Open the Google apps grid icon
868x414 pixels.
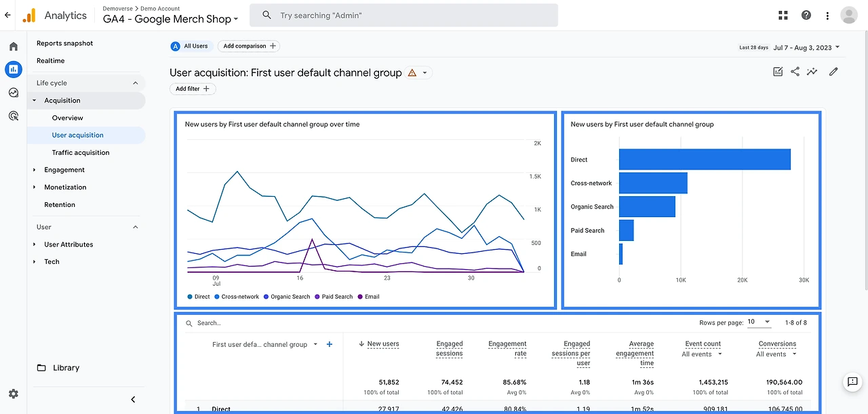click(x=783, y=16)
